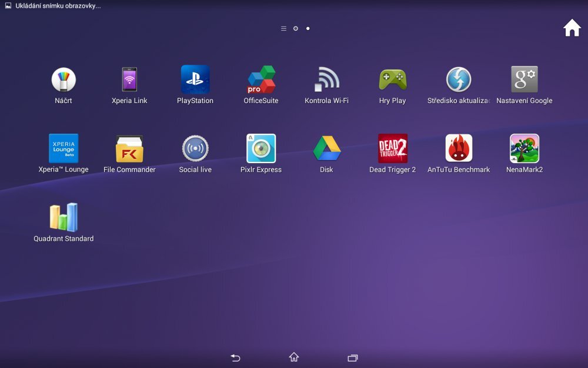Viewport: 588px width, 368px height.
Task: Start the Social live app
Action: 195,149
